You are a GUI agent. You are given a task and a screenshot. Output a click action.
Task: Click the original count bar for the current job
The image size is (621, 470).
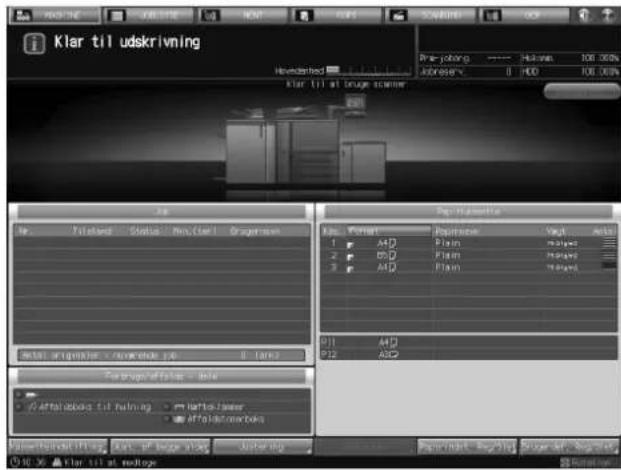coord(162,355)
